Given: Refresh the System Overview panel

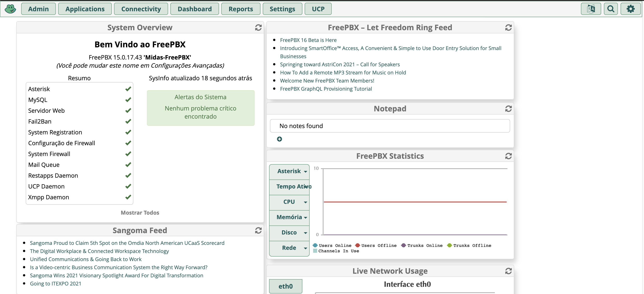Looking at the screenshot, I should 258,28.
